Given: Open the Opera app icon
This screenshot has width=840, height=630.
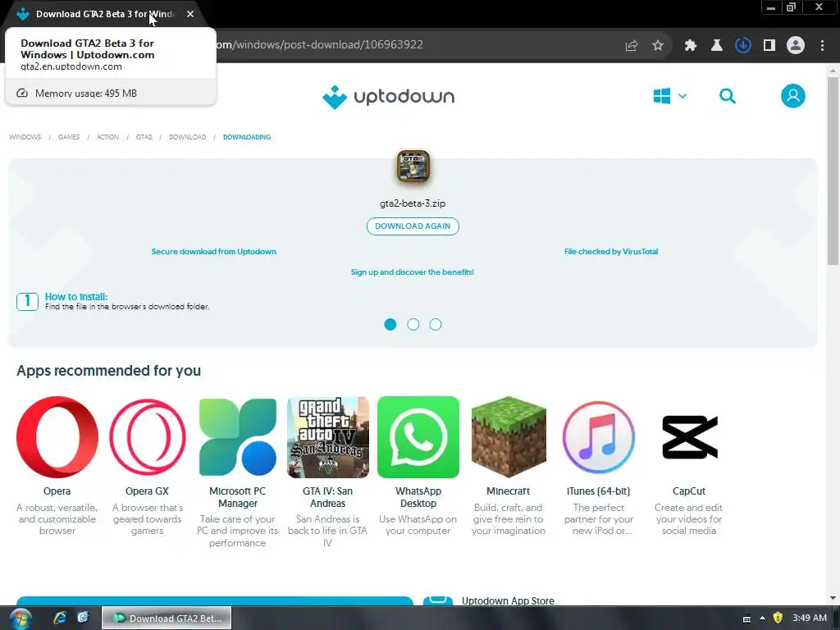Looking at the screenshot, I should tap(57, 437).
